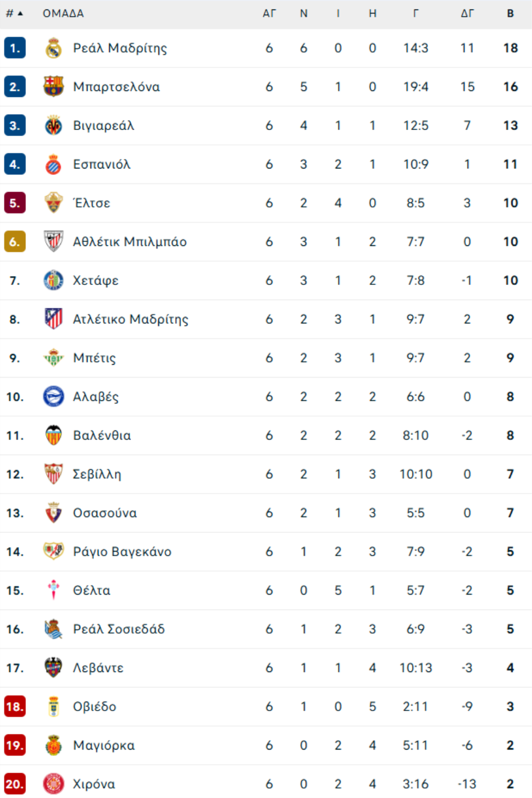Screen dimensions: 532x798
Task: Sort standings by the B points header
Action: [510, 14]
